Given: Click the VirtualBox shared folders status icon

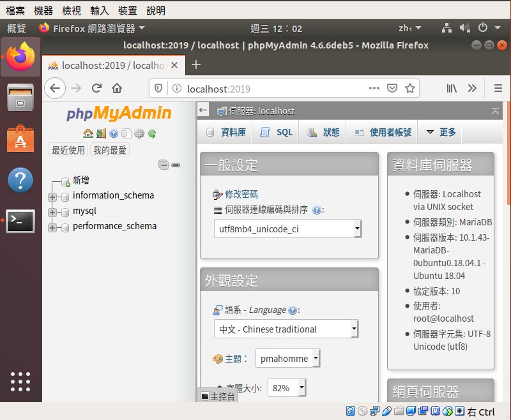Looking at the screenshot, I should coord(399,411).
